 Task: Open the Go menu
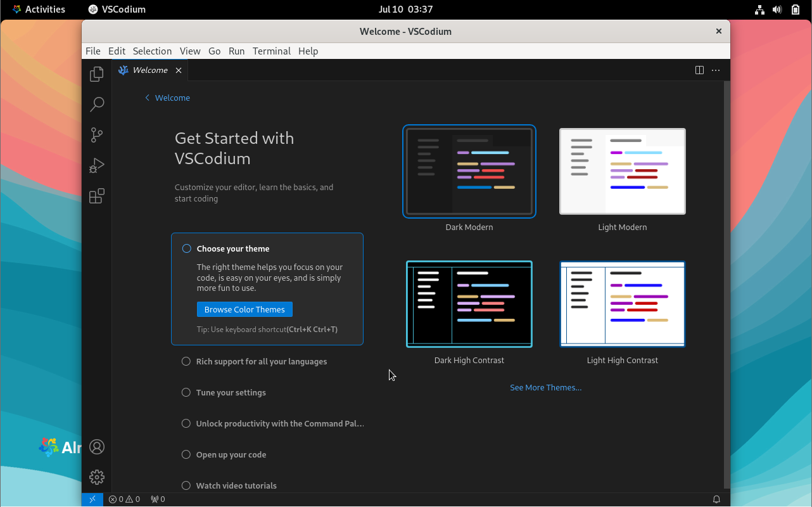(215, 51)
